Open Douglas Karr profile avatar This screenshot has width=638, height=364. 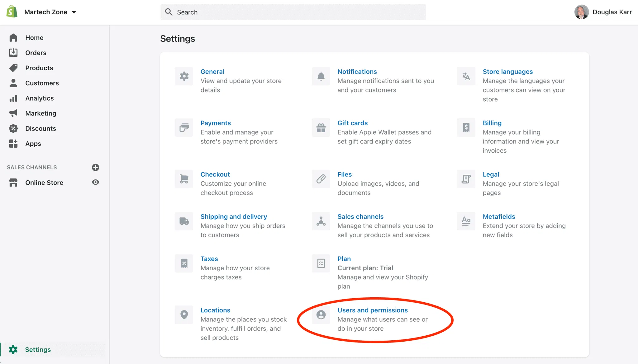pyautogui.click(x=581, y=12)
